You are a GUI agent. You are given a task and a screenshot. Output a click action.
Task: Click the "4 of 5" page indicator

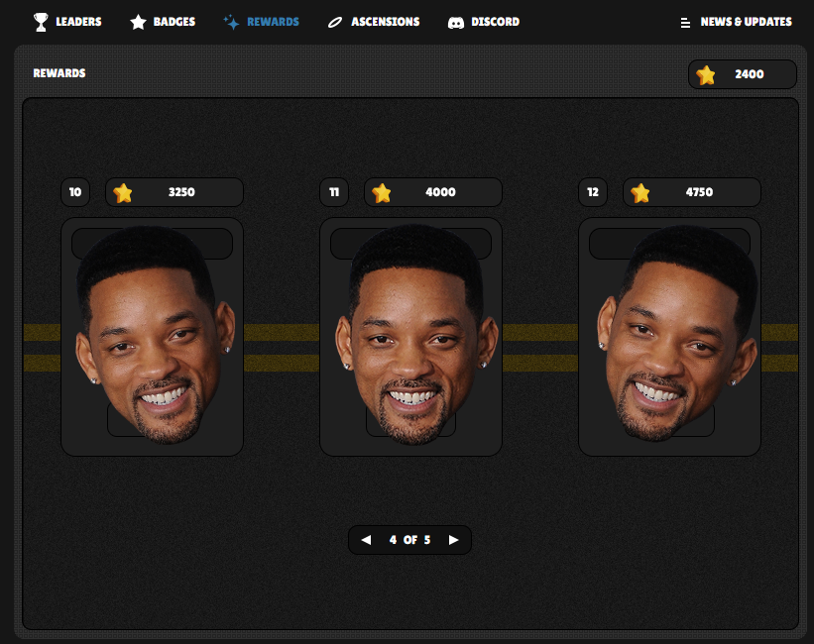(409, 540)
